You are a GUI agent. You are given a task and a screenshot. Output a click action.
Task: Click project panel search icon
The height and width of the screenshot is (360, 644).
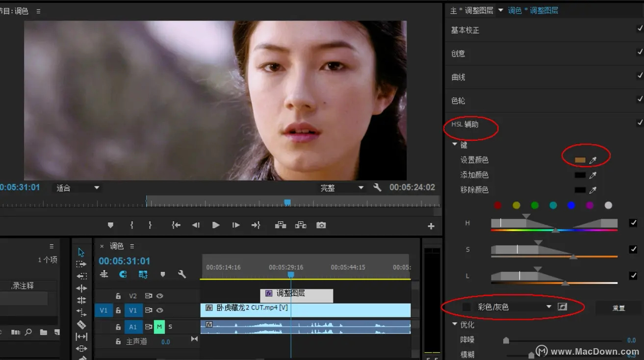pyautogui.click(x=28, y=332)
